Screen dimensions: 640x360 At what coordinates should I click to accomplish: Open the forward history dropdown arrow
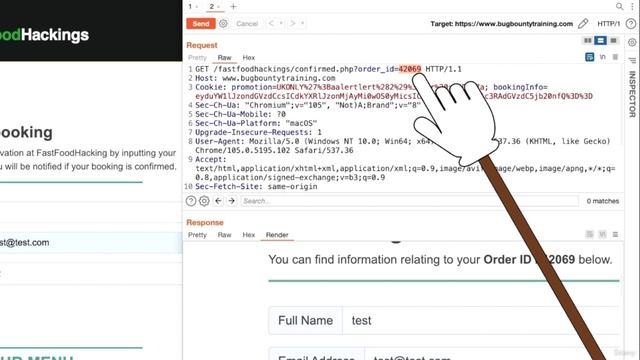coord(302,24)
